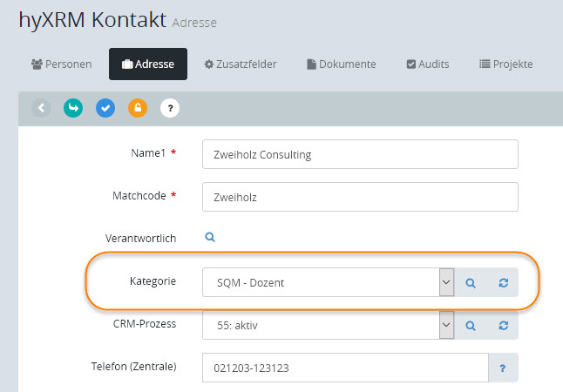Switch to the Personen tab
Screen dimensions: 563x392
pos(61,64)
